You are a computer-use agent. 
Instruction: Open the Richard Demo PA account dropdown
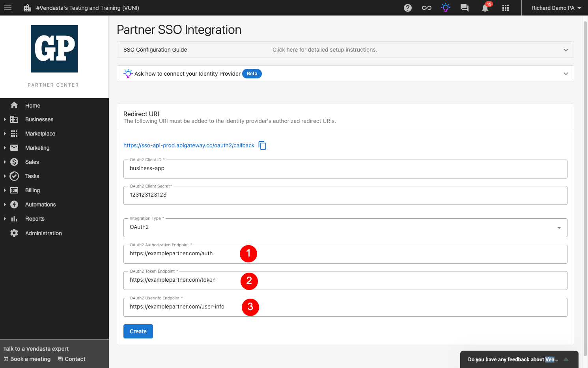(556, 8)
